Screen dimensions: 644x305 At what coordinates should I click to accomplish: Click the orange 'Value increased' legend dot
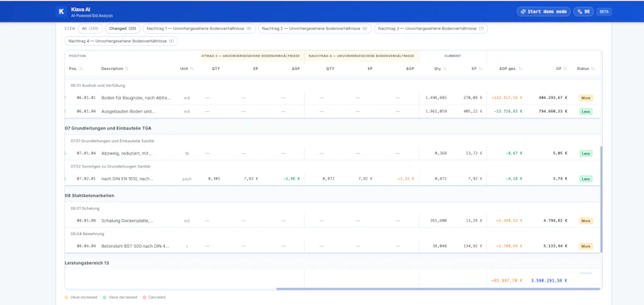(67, 297)
